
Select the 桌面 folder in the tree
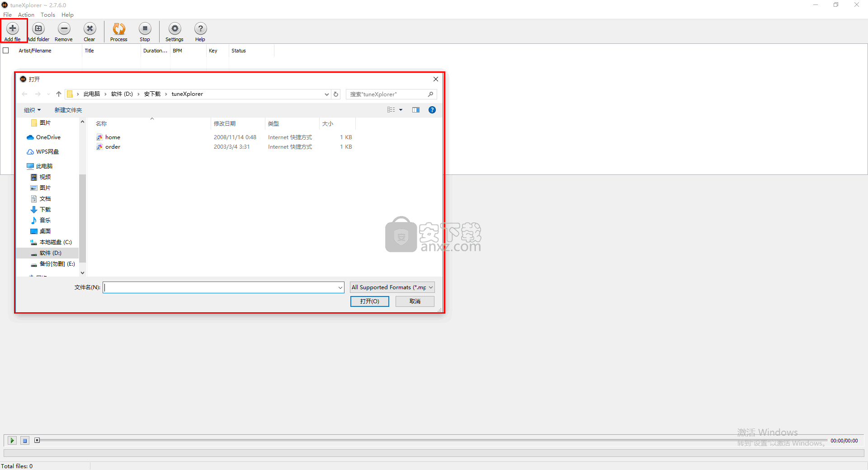tap(45, 231)
